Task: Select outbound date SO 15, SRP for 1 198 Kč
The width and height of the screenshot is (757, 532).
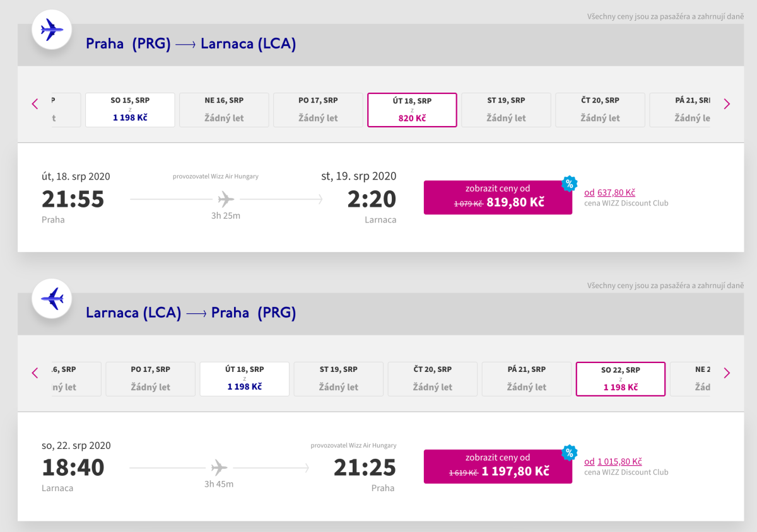Action: point(130,110)
